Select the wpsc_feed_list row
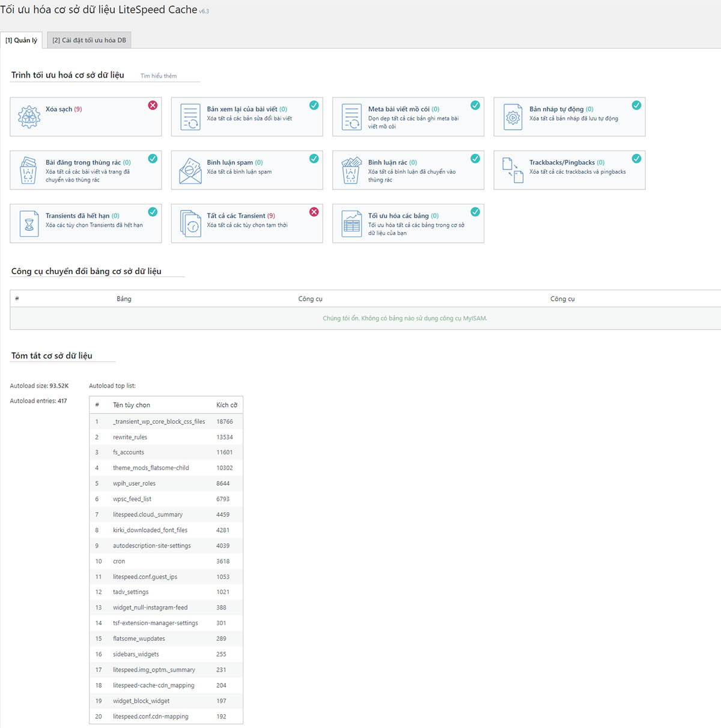 (x=166, y=500)
